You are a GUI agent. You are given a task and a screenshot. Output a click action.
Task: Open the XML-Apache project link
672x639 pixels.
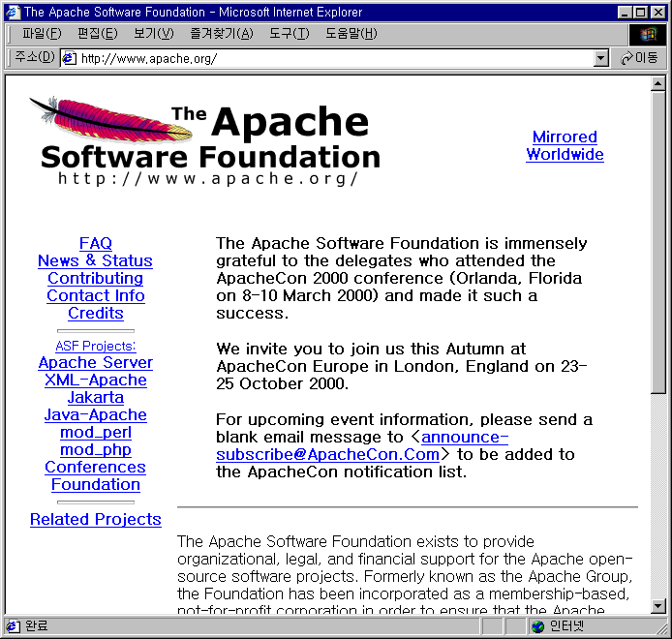click(96, 380)
